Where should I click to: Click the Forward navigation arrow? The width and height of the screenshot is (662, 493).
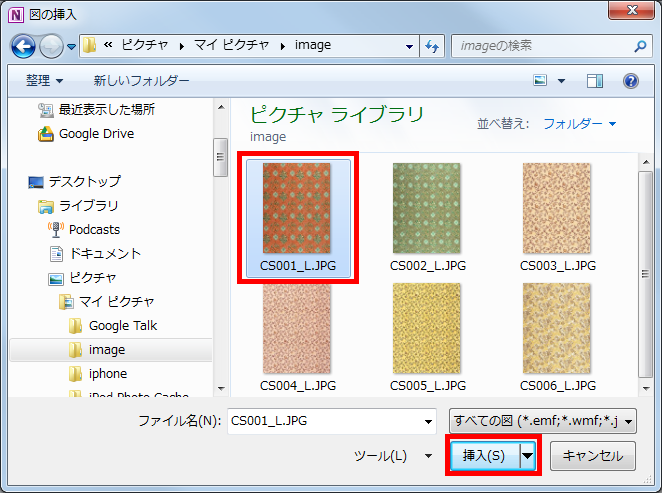[51, 46]
